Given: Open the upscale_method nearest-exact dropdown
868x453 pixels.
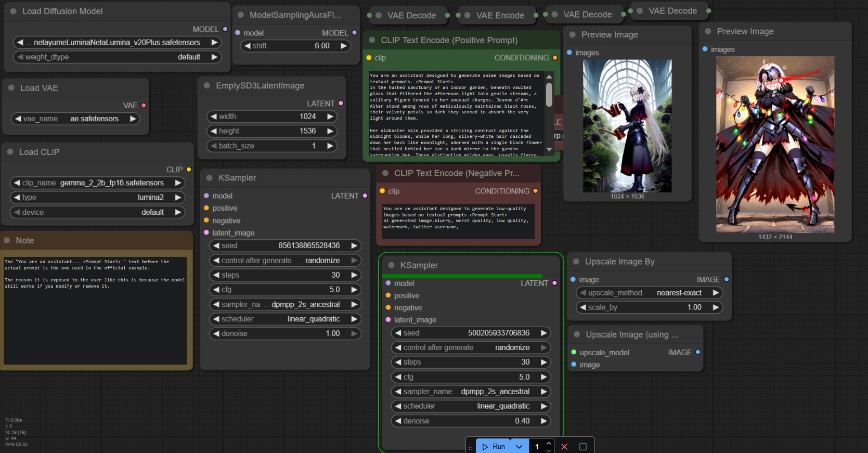Looking at the screenshot, I should (x=649, y=293).
